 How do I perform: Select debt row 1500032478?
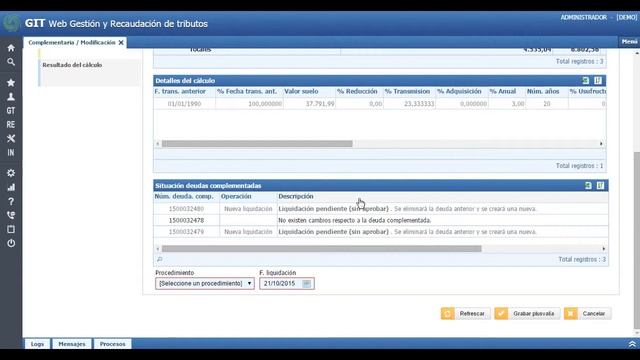point(381,220)
